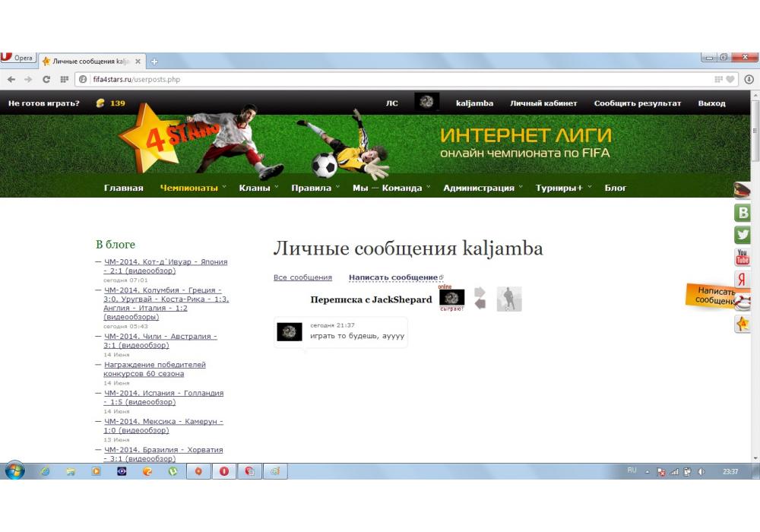Click the 'Все сообщения' link
Image resolution: width=760 pixels, height=532 pixels.
(302, 277)
